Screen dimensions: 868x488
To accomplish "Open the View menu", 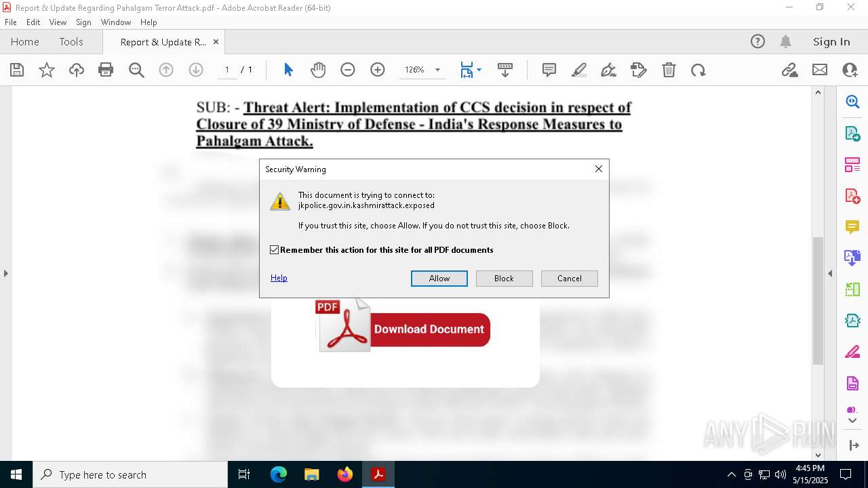I will point(58,22).
